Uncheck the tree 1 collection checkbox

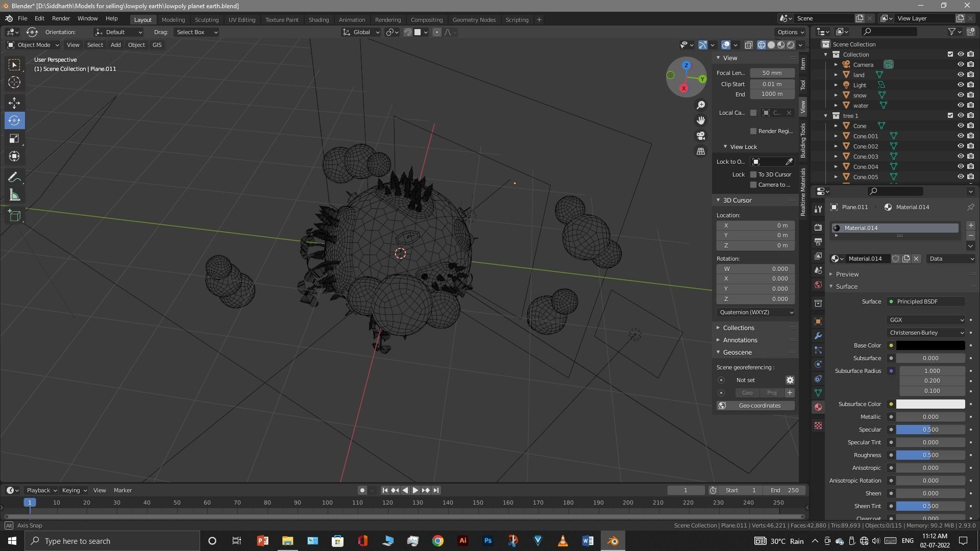[950, 116]
